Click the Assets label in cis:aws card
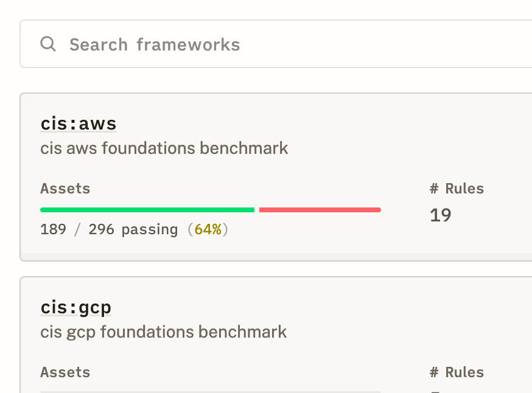The height and width of the screenshot is (393, 532). coord(65,189)
